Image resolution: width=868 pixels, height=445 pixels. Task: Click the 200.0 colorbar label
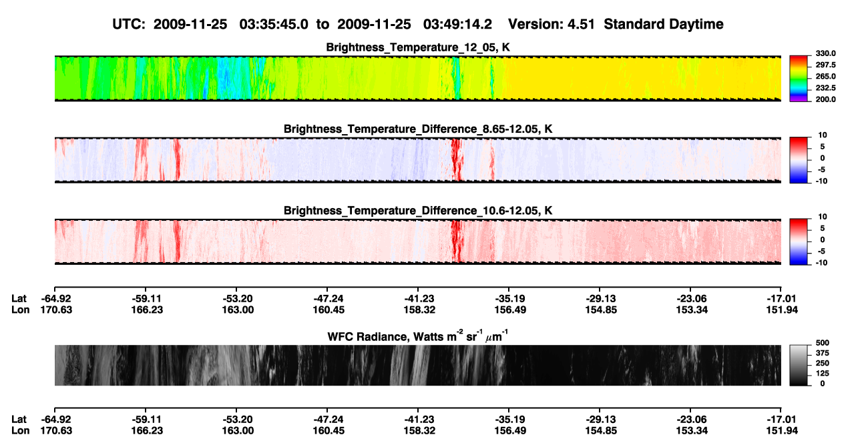[826, 99]
